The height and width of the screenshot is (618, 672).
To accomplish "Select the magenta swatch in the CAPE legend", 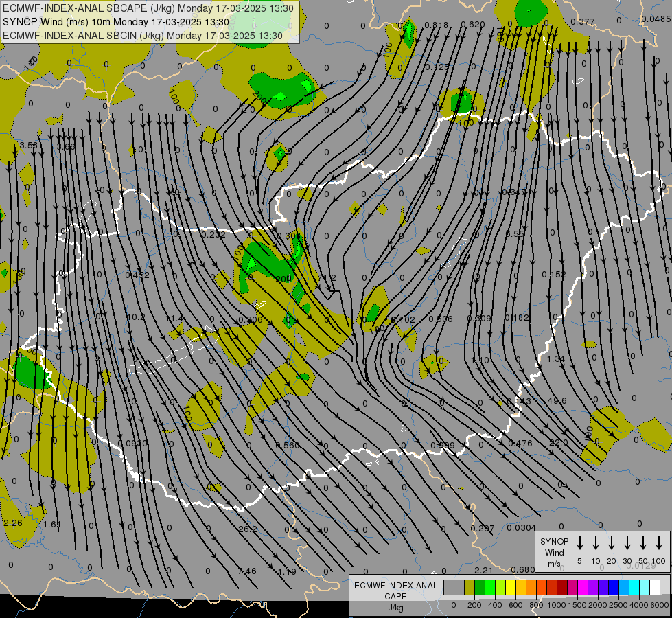I will coord(583,587).
